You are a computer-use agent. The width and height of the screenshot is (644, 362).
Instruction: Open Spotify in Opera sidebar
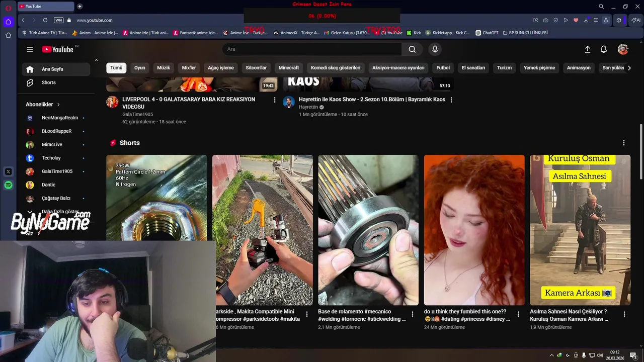tap(8, 186)
